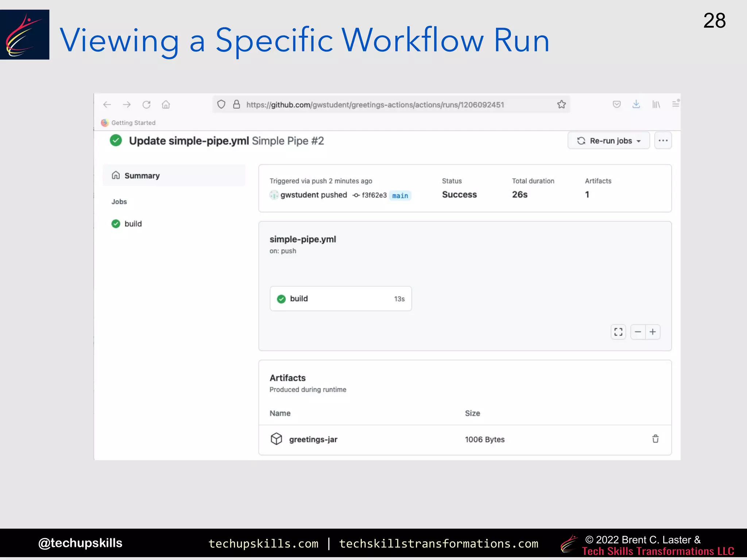The width and height of the screenshot is (747, 560).
Task: Reload the page with refresh icon
Action: (146, 105)
